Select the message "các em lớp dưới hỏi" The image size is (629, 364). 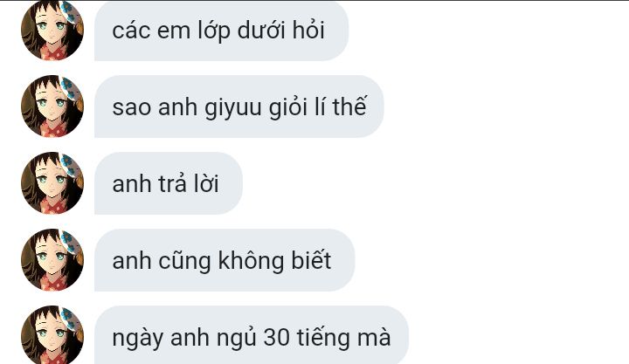[x=221, y=31]
